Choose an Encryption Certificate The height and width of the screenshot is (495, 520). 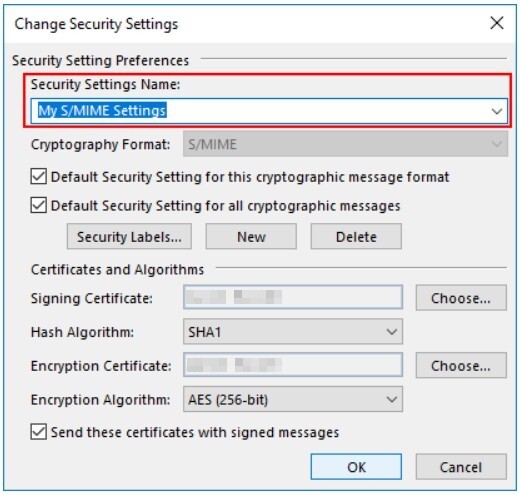tap(461, 366)
